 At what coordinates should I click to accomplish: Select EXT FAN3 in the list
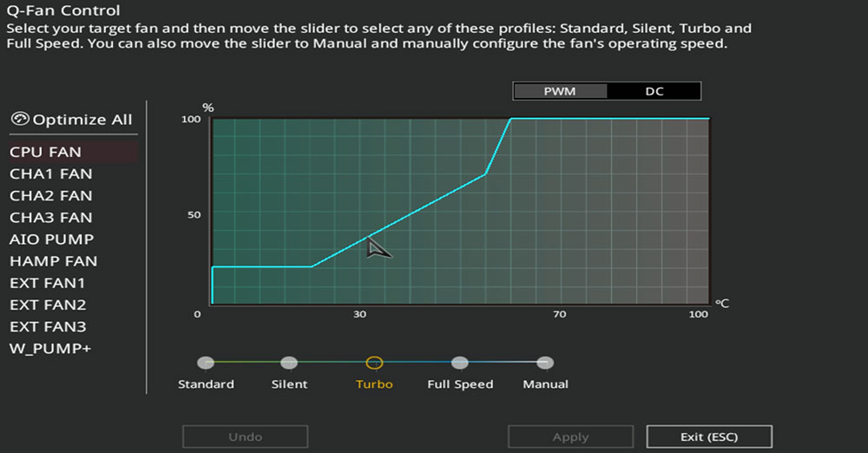pos(48,327)
